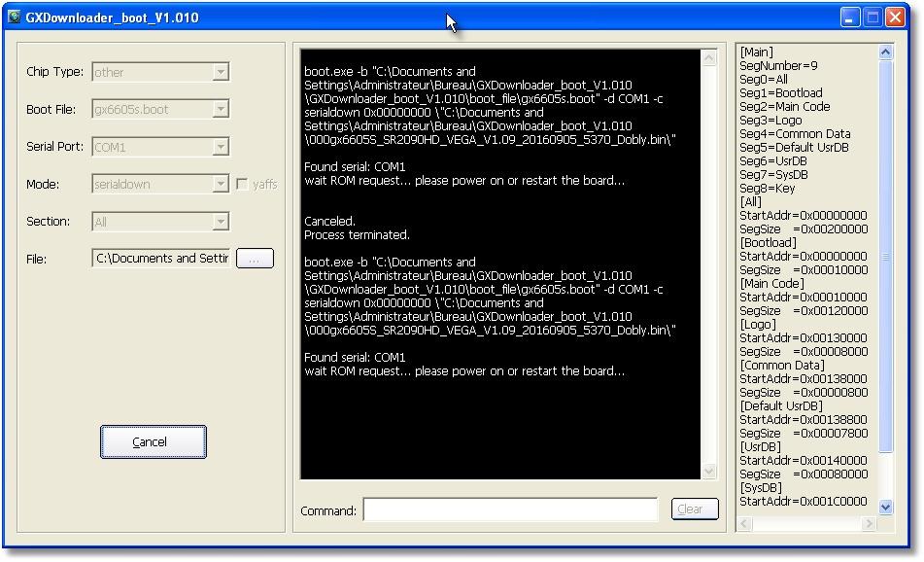924x562 pixels.
Task: Open the Boot File dropdown
Action: click(x=221, y=109)
